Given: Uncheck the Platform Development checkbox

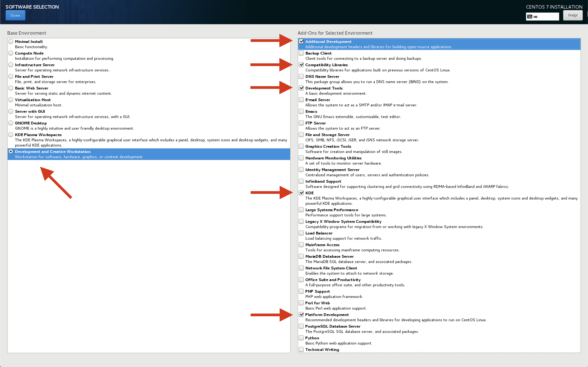Looking at the screenshot, I should coord(301,314).
